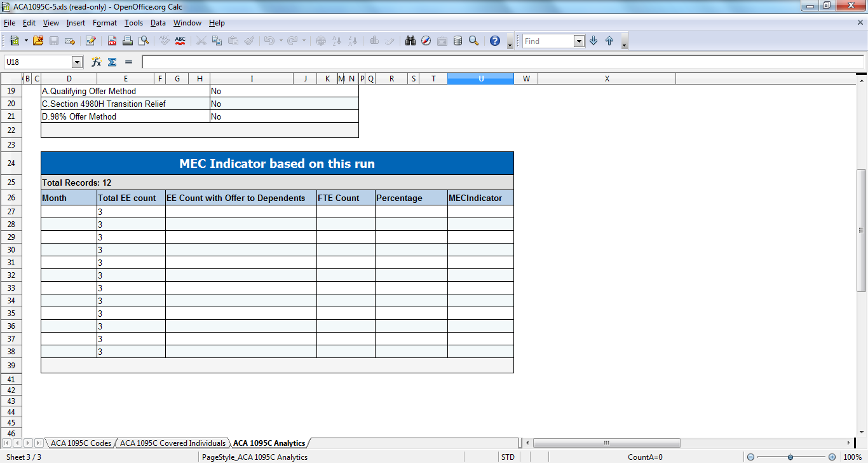Click the Sum sigma icon

[112, 62]
